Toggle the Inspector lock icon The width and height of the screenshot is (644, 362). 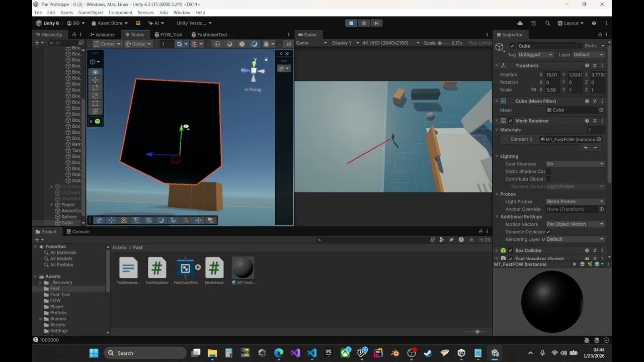(x=600, y=35)
